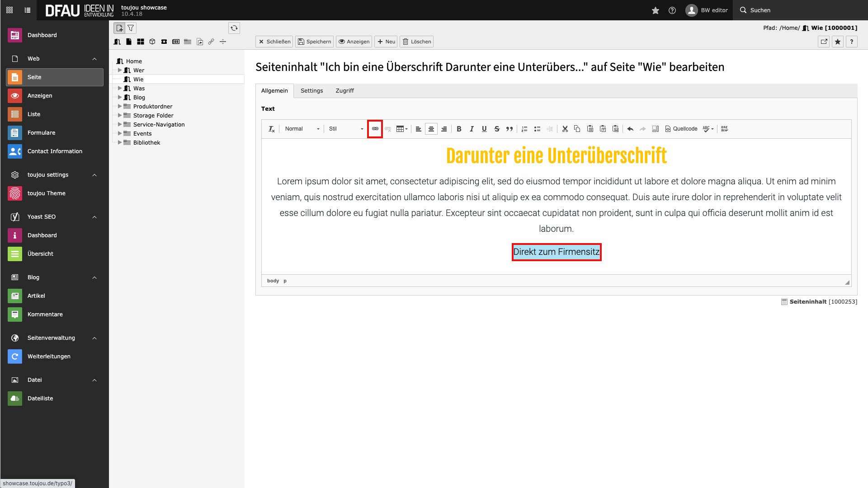Switch to the Settings tab
This screenshot has height=488, width=868.
pos(311,90)
